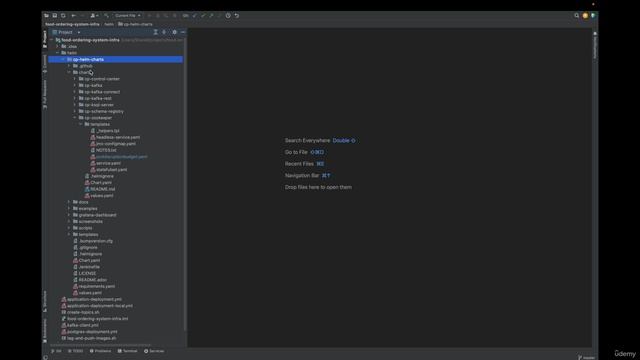640x360 pixels.
Task: Click the Project panel gear settings icon
Action: click(x=174, y=32)
